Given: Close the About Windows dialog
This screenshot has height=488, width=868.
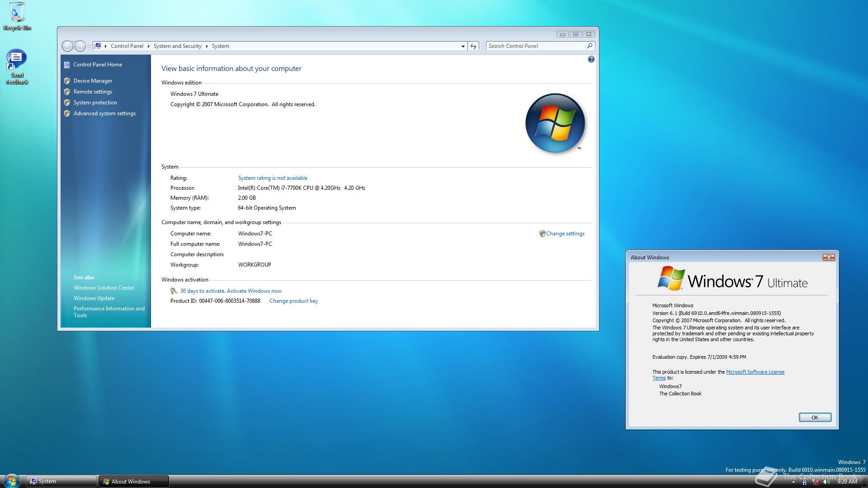Looking at the screenshot, I should 828,257.
